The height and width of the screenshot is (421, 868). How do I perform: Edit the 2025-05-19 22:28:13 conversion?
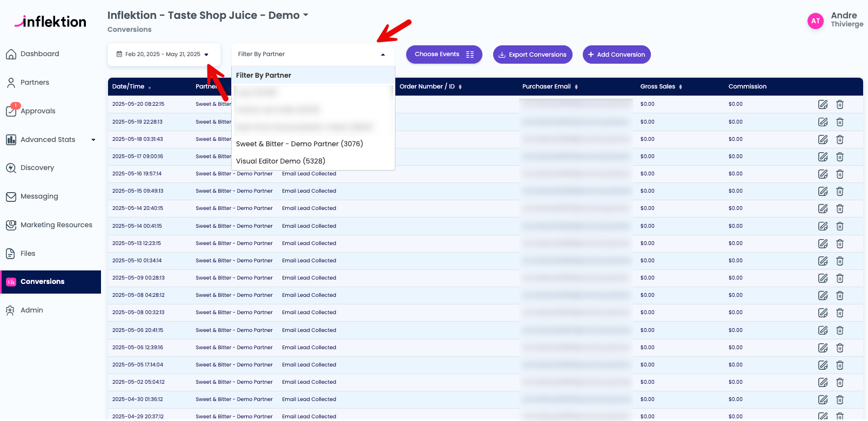point(823,122)
